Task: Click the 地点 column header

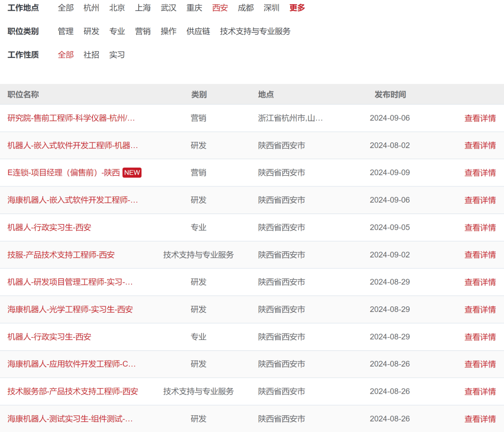Action: tap(266, 94)
